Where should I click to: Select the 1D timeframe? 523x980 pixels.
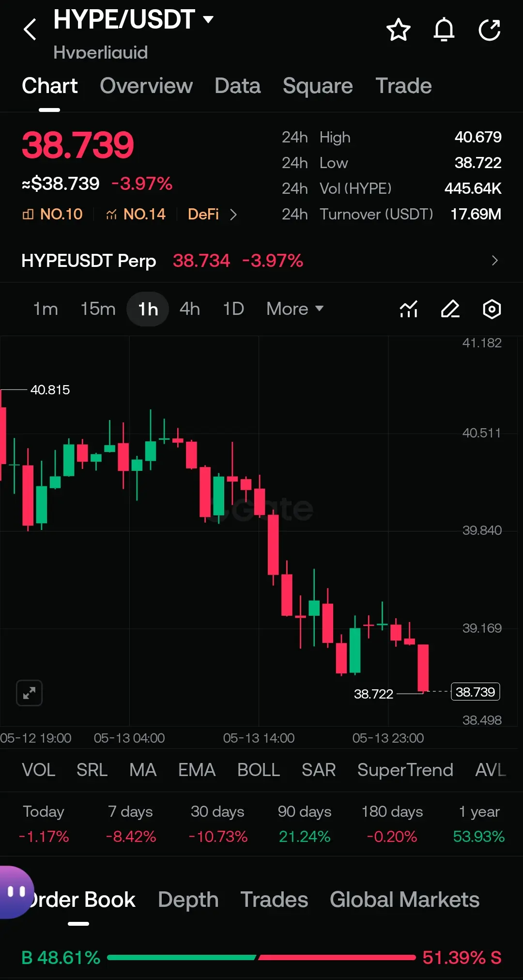(233, 309)
